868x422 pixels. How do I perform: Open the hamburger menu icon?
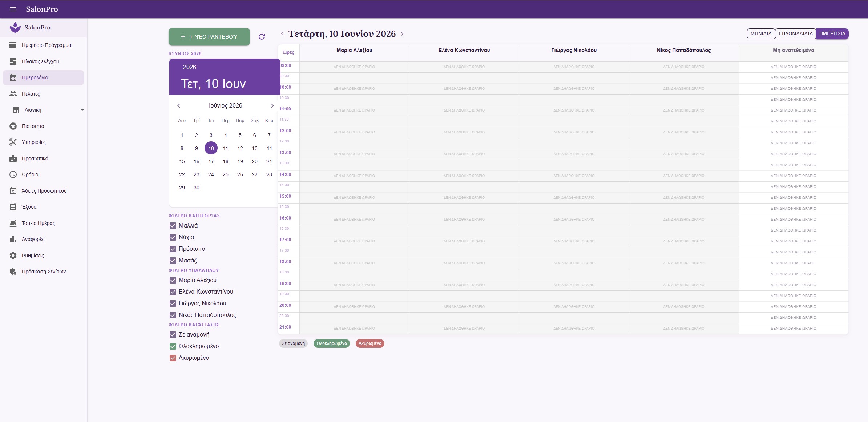click(x=13, y=9)
